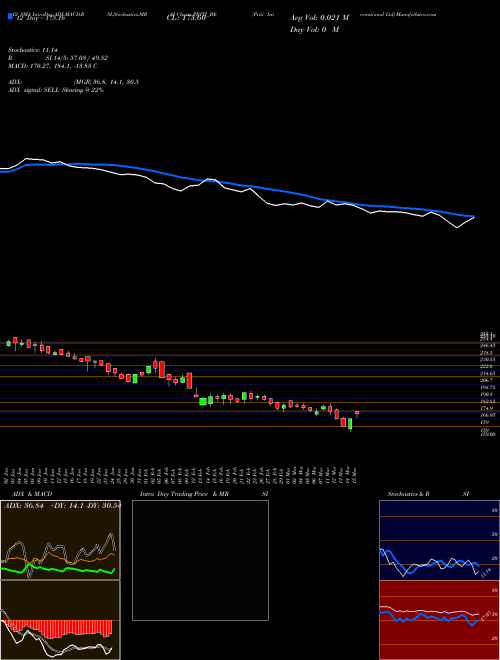500x660 pixels.
Task: Click the blue 12-day SMA legend square
Action: point(10,16)
